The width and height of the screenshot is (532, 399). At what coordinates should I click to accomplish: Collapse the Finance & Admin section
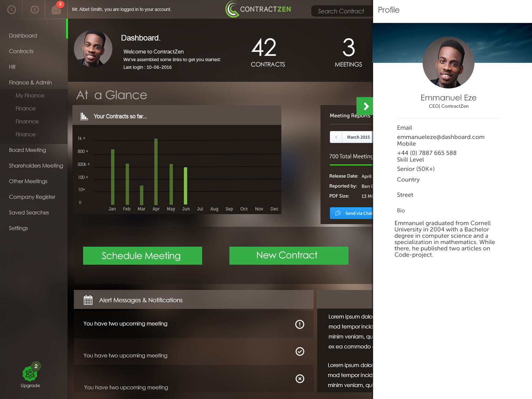(x=31, y=82)
